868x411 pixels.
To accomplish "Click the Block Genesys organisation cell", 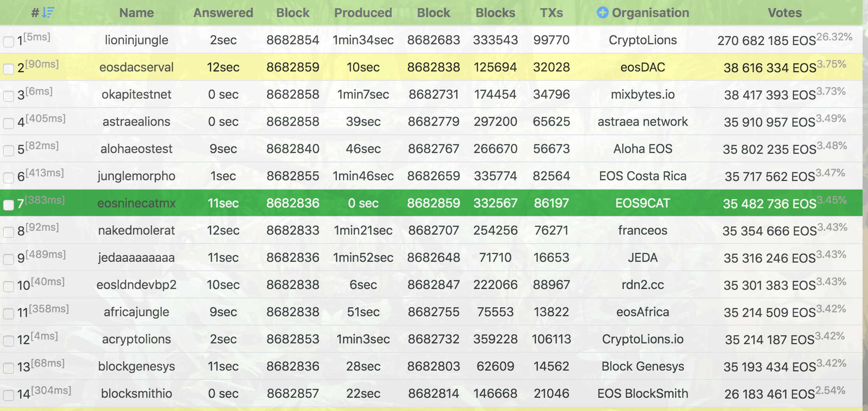I will point(643,366).
